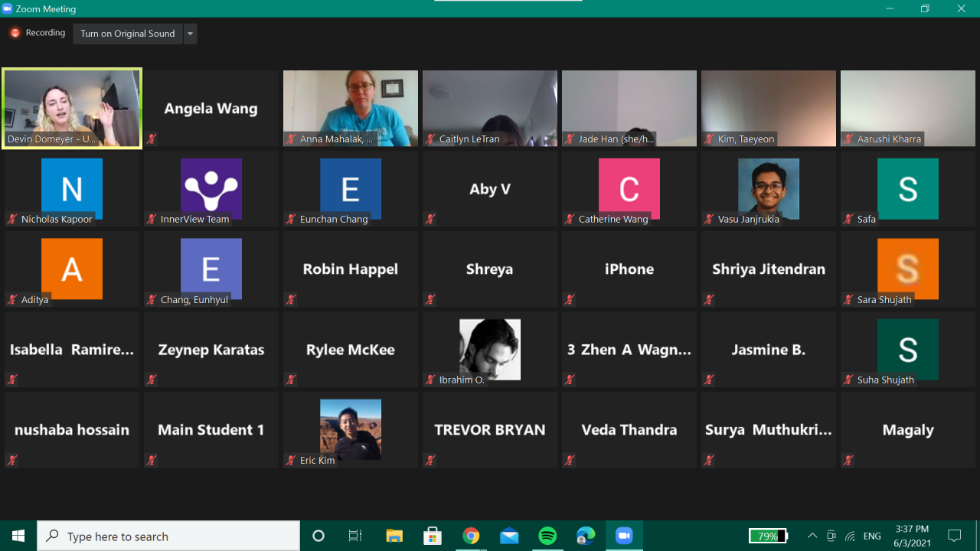
Task: Click the muted mic icon on Veda Thandra's tile
Action: click(x=570, y=461)
